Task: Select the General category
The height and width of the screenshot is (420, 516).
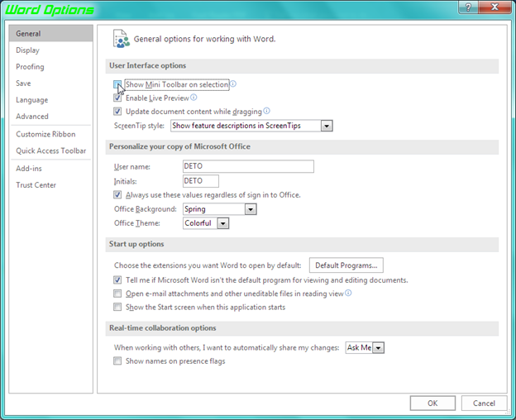Action: [x=51, y=34]
